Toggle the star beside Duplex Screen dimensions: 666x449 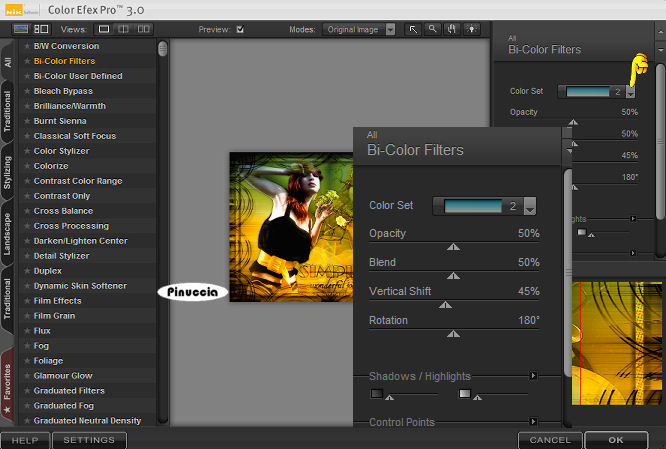(x=27, y=271)
